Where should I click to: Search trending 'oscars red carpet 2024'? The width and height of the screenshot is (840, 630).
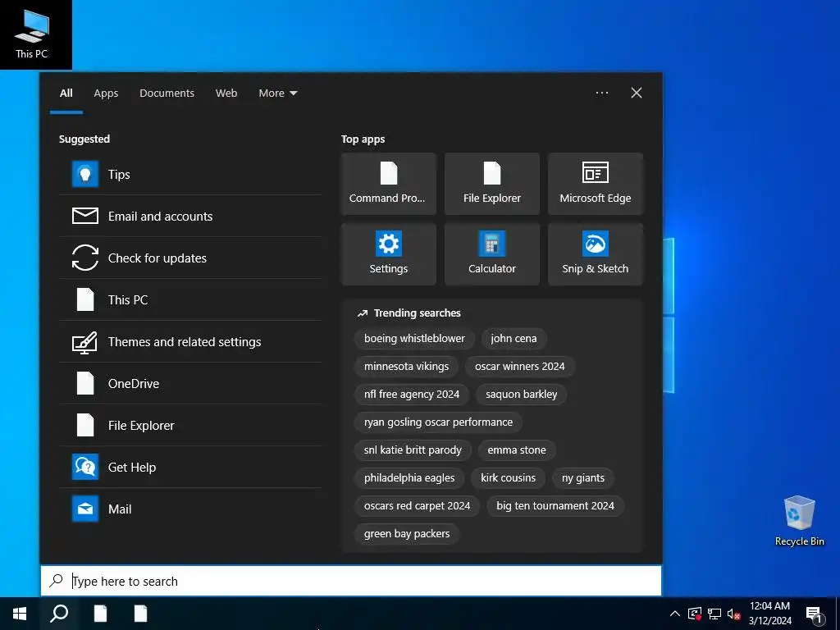click(417, 505)
